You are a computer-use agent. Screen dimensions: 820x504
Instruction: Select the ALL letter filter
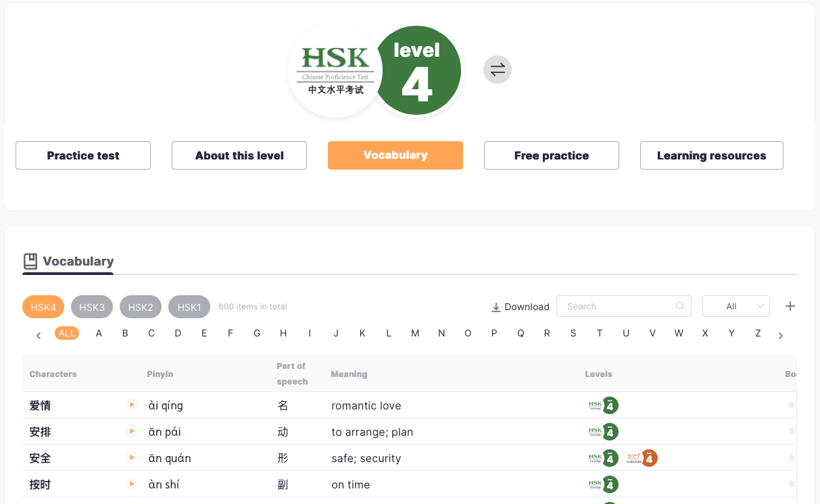coord(67,333)
